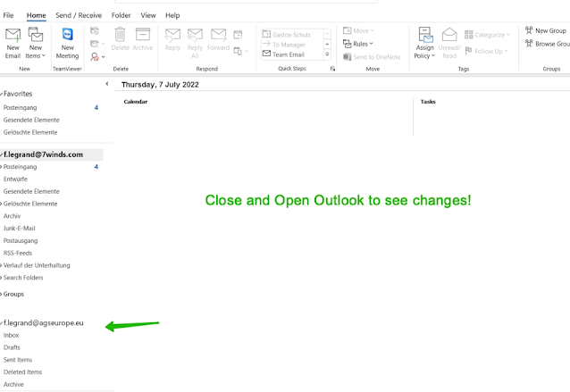Expand Verlauf der Unterhaltung folder
The height and width of the screenshot is (392, 570).
[2, 265]
